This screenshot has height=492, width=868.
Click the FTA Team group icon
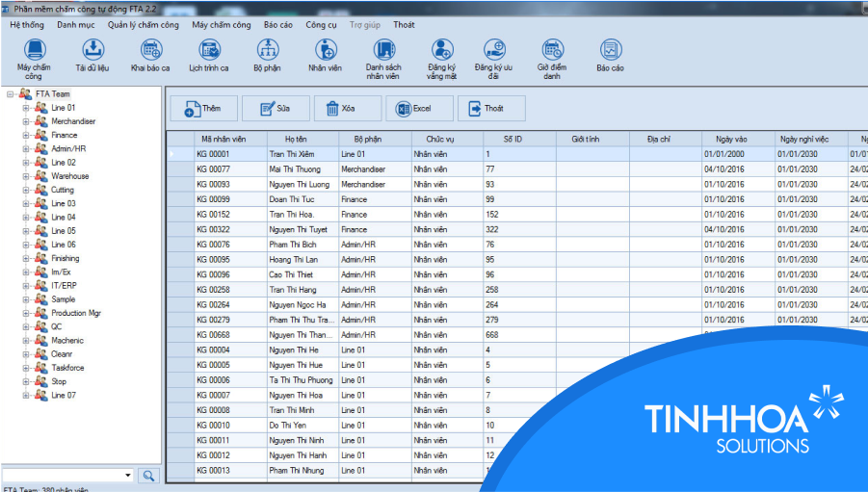pos(25,93)
